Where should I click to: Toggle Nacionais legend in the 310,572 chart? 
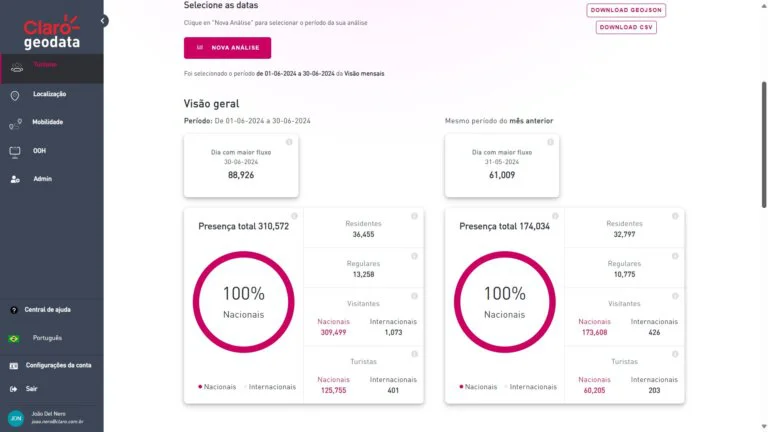(x=218, y=386)
